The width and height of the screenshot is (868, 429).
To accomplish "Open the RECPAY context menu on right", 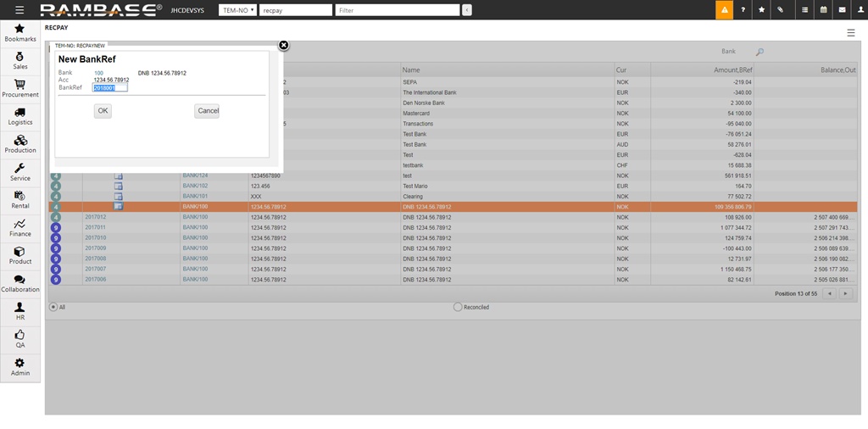I will point(851,32).
